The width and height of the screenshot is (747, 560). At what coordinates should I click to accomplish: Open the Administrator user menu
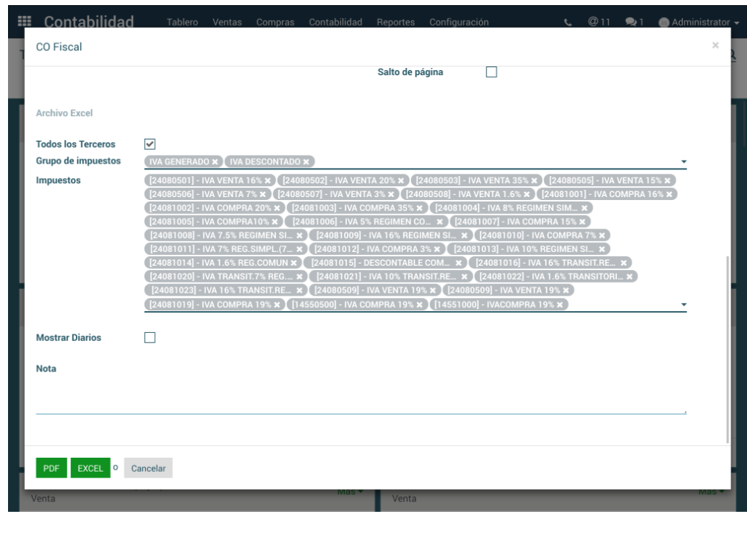click(694, 23)
